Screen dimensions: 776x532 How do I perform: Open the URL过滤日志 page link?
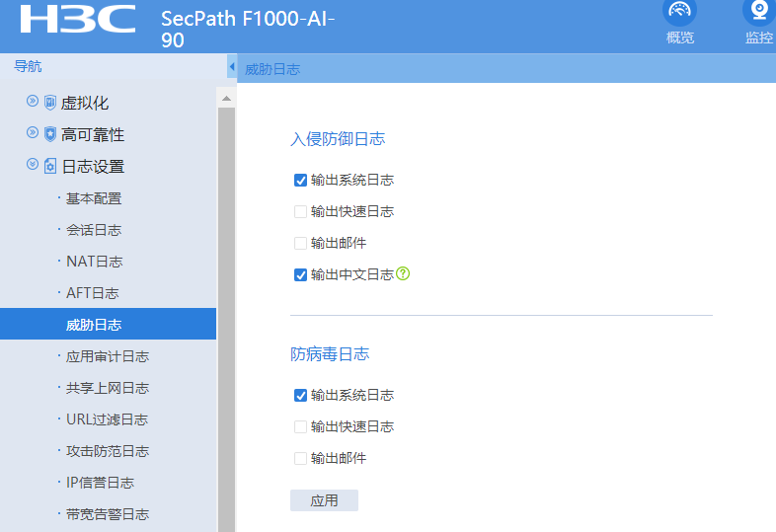[x=107, y=419]
